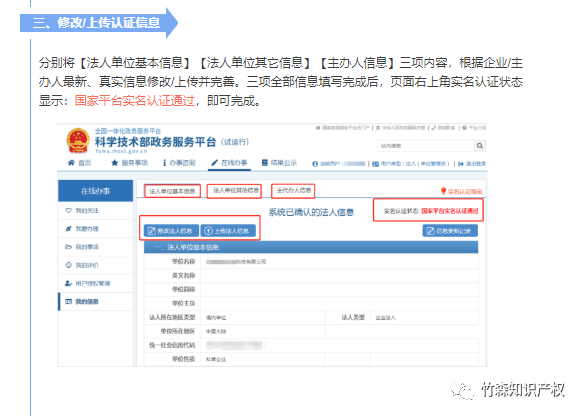Switch to the 法人单位基本信息 tab
This screenshot has width=583, height=416.
pos(173,191)
